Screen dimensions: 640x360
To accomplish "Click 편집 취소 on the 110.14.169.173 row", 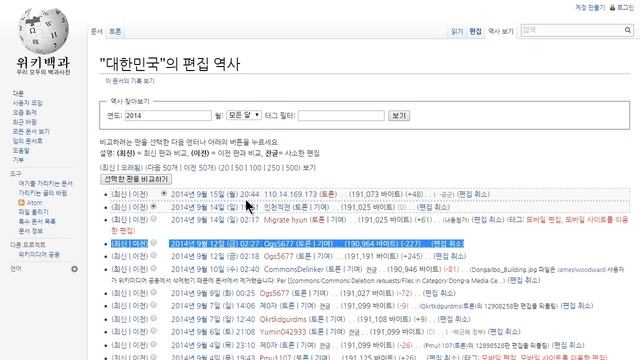I will [473, 194].
